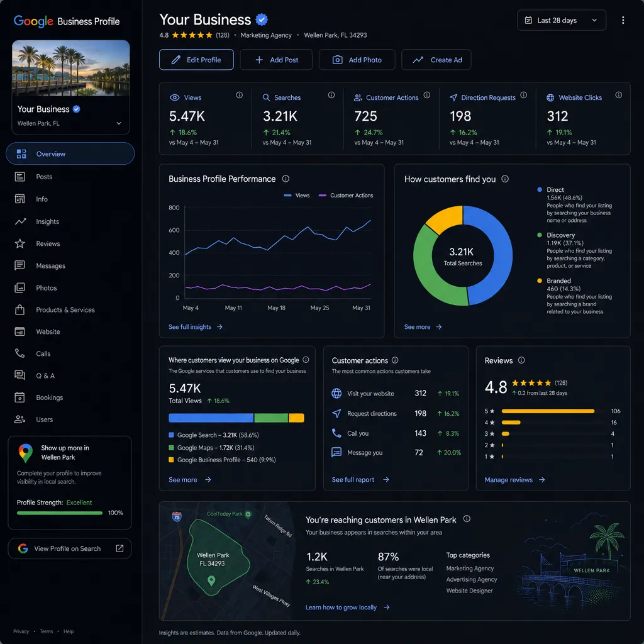The width and height of the screenshot is (644, 644).
Task: Click the Create Ad button
Action: (x=436, y=60)
